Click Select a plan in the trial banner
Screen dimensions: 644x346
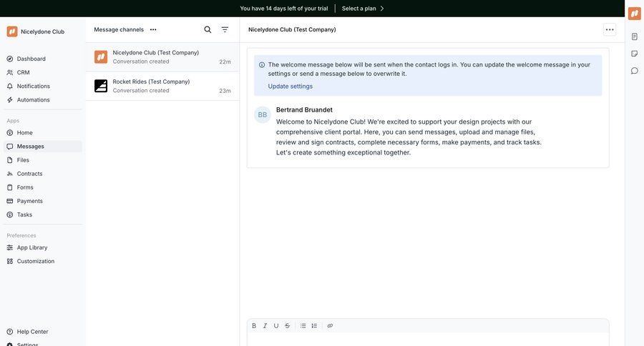click(x=363, y=8)
